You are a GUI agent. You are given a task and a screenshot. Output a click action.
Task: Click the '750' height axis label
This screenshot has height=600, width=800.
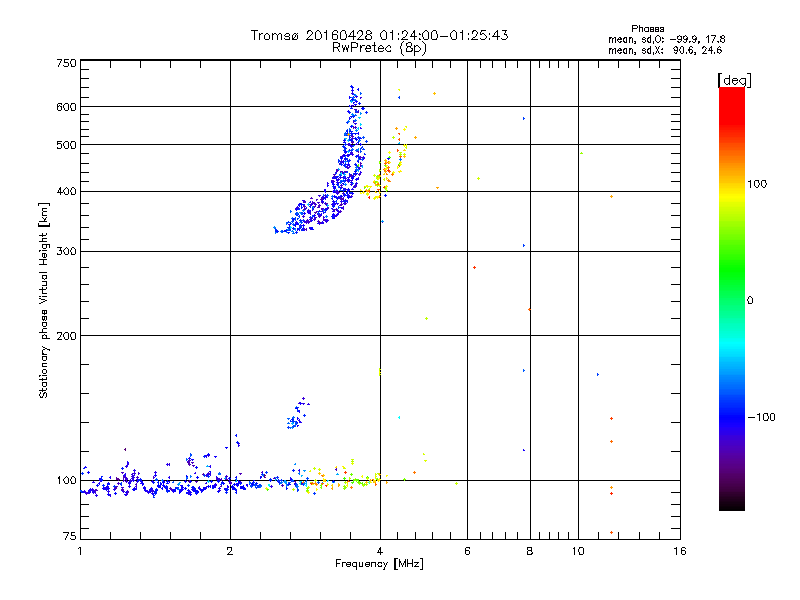pos(66,63)
